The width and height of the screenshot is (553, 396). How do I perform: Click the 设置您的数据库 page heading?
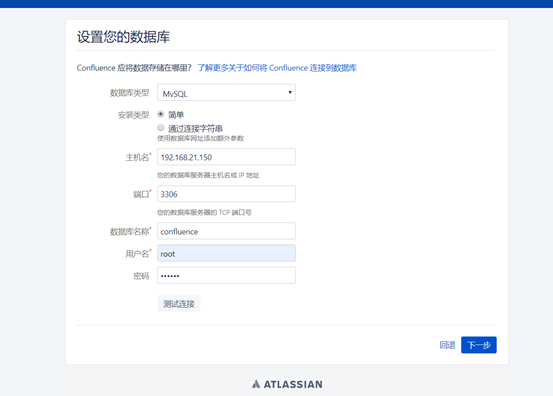tap(123, 37)
